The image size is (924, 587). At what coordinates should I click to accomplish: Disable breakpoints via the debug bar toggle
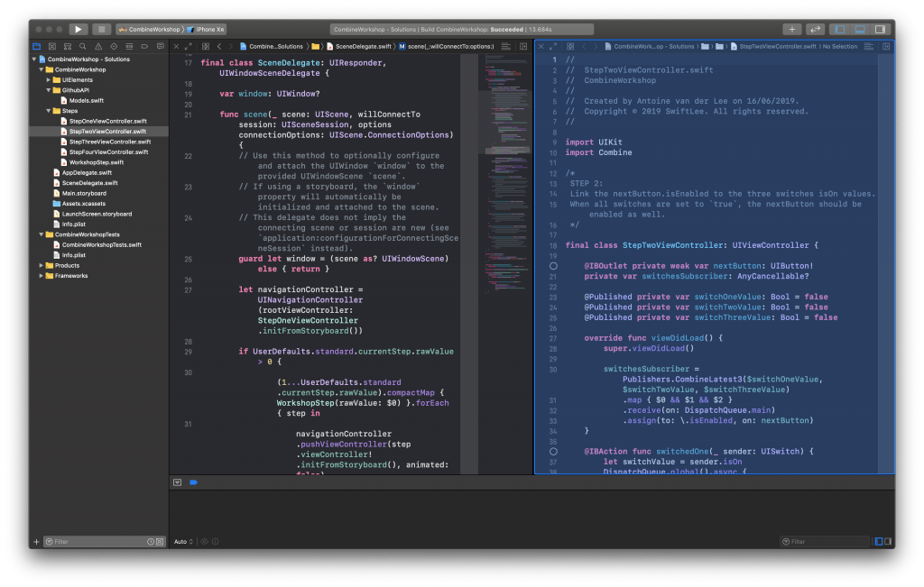(x=192, y=482)
